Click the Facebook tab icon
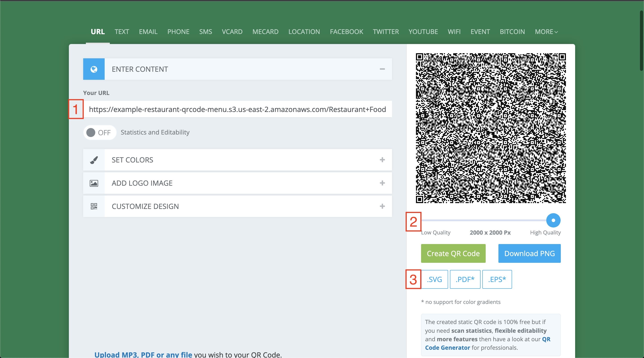 click(346, 32)
